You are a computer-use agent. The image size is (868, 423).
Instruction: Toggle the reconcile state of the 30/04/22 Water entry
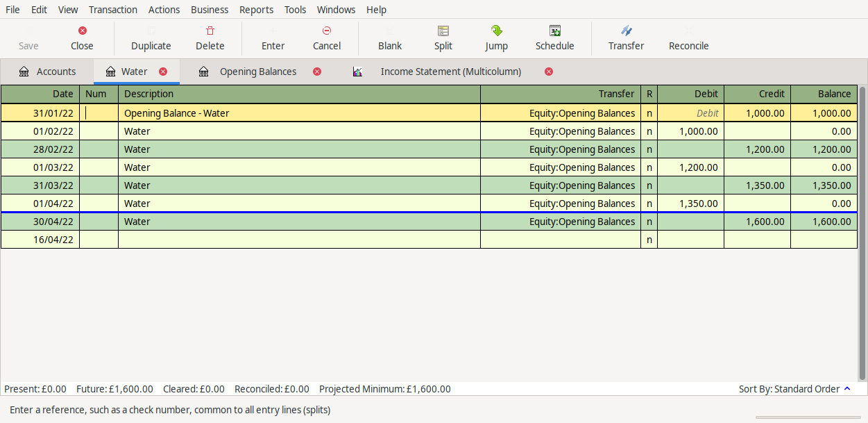coord(649,221)
